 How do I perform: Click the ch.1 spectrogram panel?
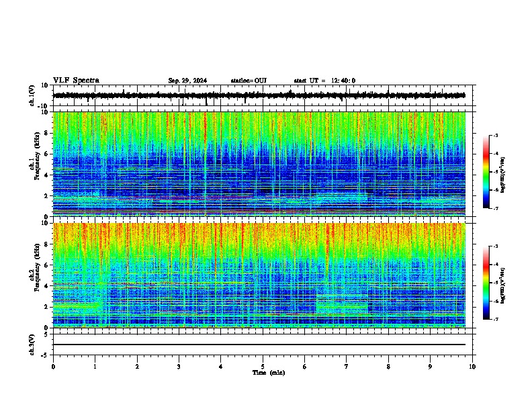259,164
